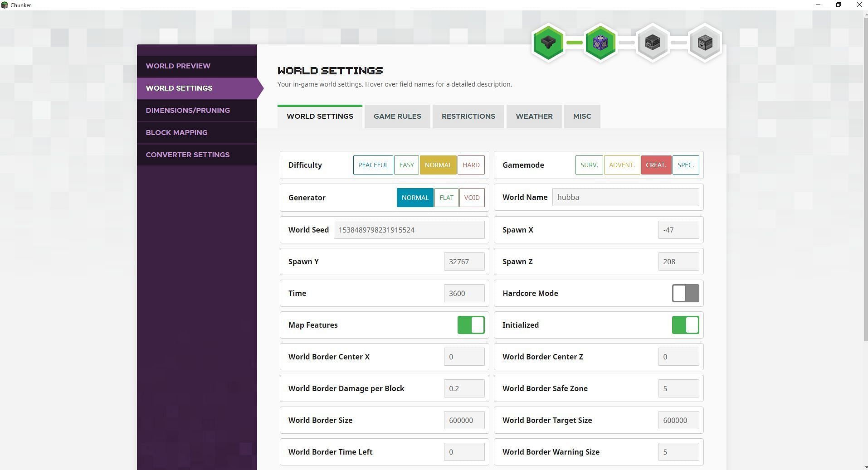This screenshot has width=868, height=470.
Task: Pick the Flat generator option
Action: pos(446,198)
